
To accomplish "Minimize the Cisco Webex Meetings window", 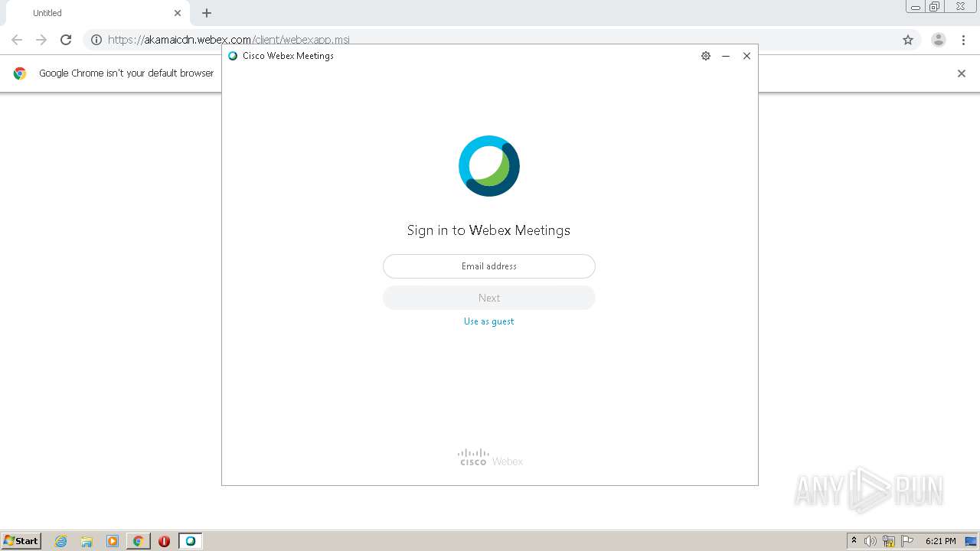I will 726,56.
